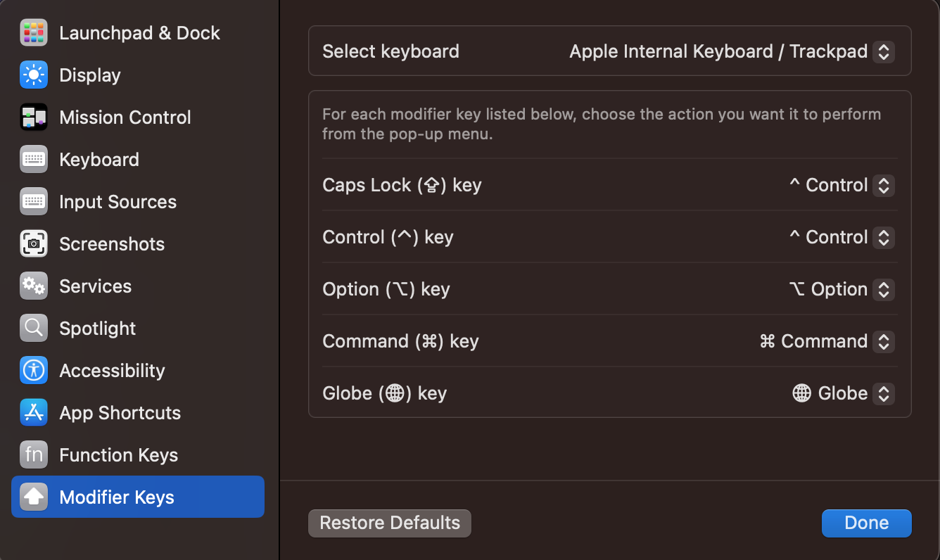
Task: Select the Modifier Keys sidebar item
Action: (137, 497)
